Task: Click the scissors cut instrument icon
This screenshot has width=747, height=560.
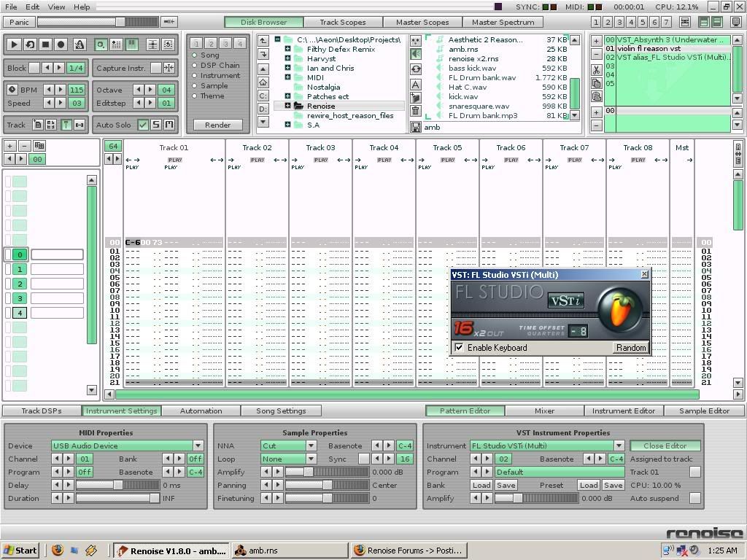Action: pos(596,70)
